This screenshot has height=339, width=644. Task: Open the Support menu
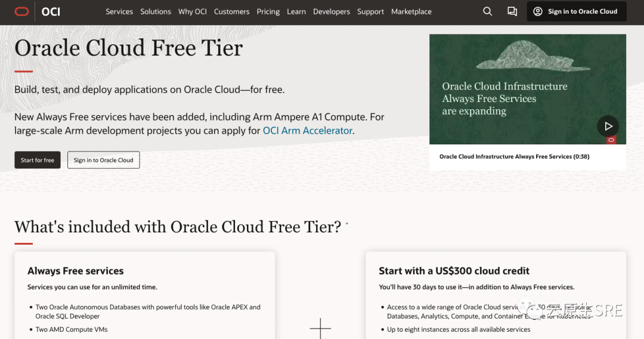point(370,11)
